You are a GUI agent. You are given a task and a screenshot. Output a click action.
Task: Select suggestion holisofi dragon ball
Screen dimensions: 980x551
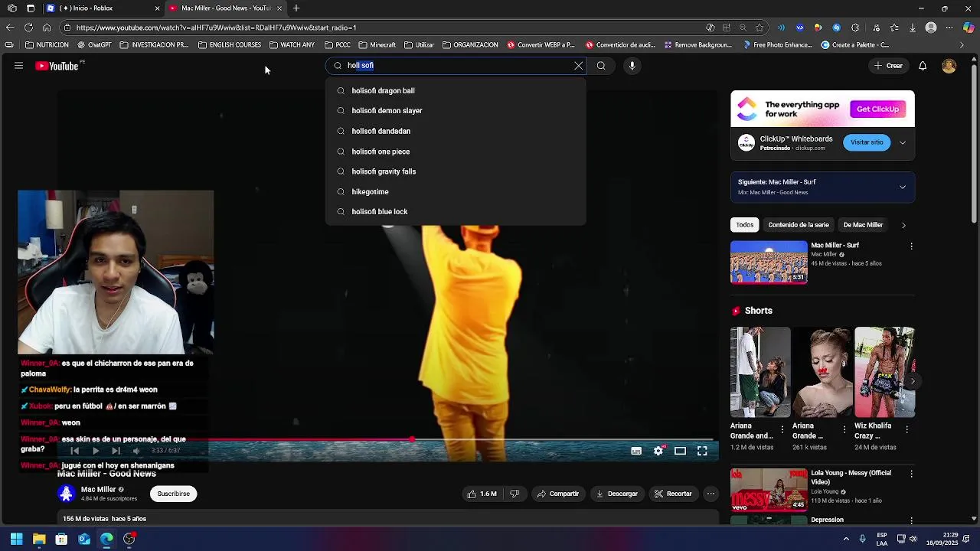click(456, 90)
